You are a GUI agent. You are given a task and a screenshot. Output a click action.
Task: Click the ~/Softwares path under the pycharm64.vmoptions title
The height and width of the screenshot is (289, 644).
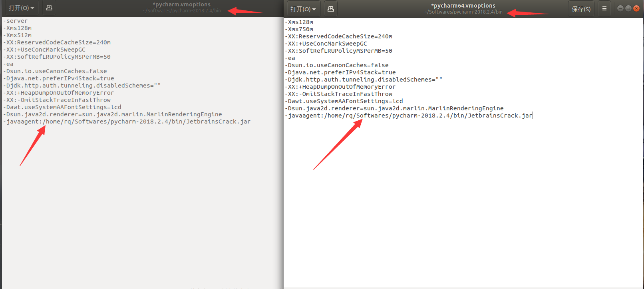point(463,12)
